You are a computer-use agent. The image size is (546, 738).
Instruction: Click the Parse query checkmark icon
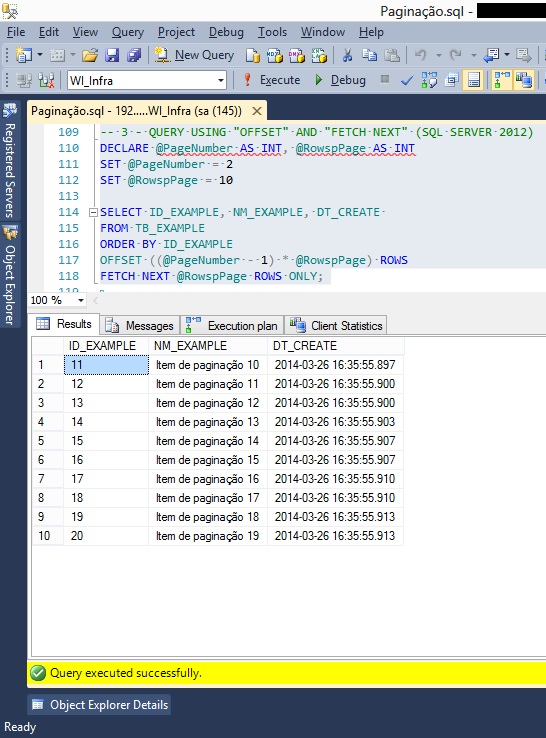[407, 80]
